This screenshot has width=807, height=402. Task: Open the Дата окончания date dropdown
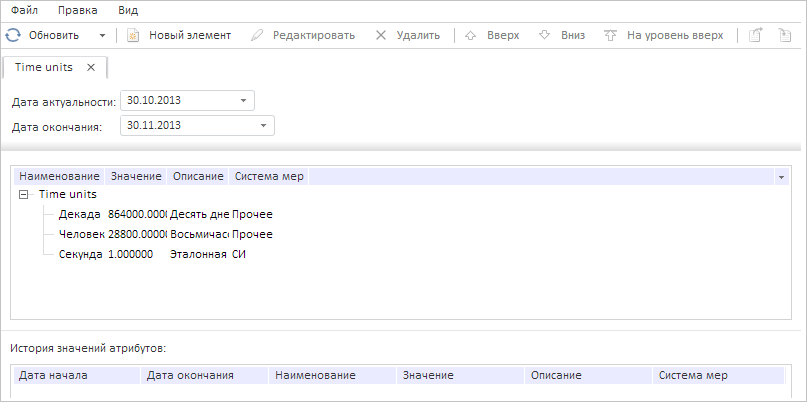[x=263, y=125]
